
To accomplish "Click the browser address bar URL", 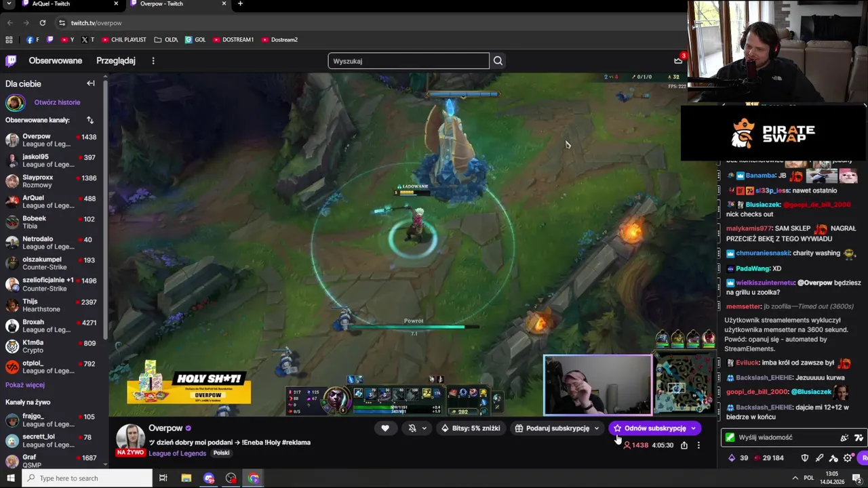I will click(96, 23).
